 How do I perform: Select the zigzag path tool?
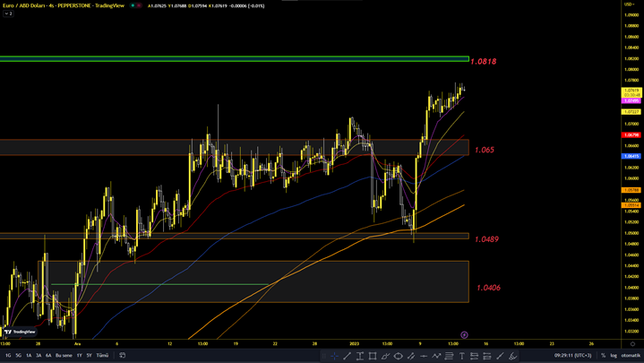pyautogui.click(x=436, y=356)
